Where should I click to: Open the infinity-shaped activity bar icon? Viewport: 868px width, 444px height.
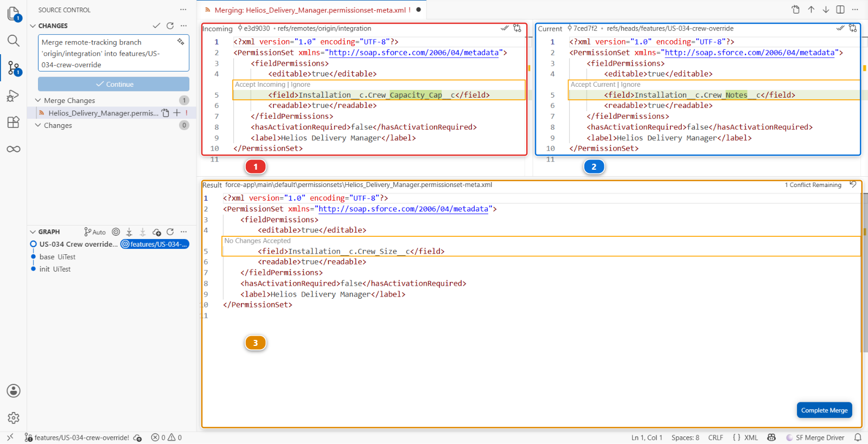(x=14, y=149)
